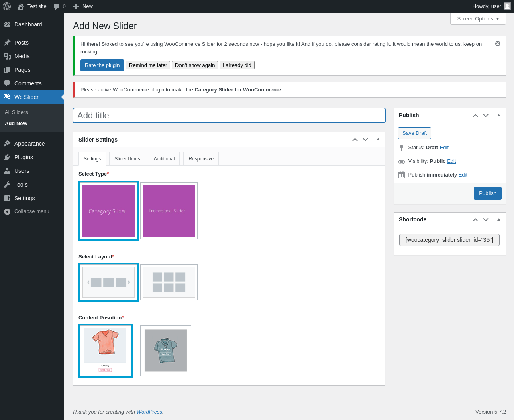Save the slider as draft
Image resolution: width=514 pixels, height=420 pixels.
(414, 133)
